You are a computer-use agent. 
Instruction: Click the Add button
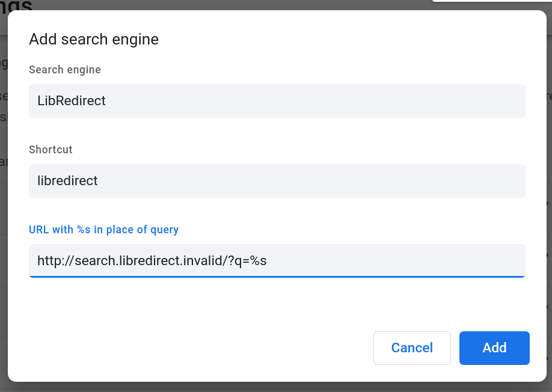494,348
